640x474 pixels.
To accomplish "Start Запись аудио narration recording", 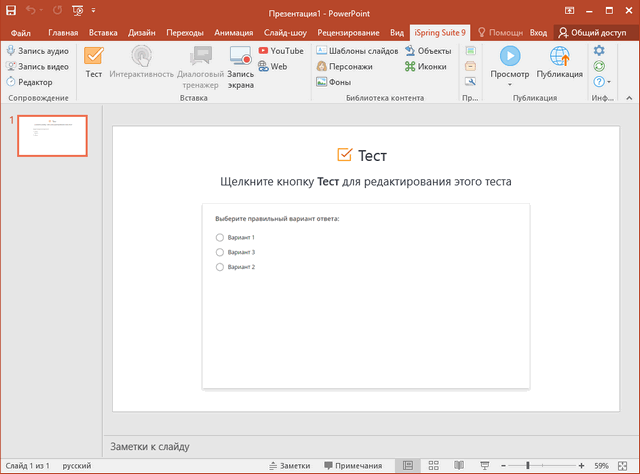I will tap(36, 50).
